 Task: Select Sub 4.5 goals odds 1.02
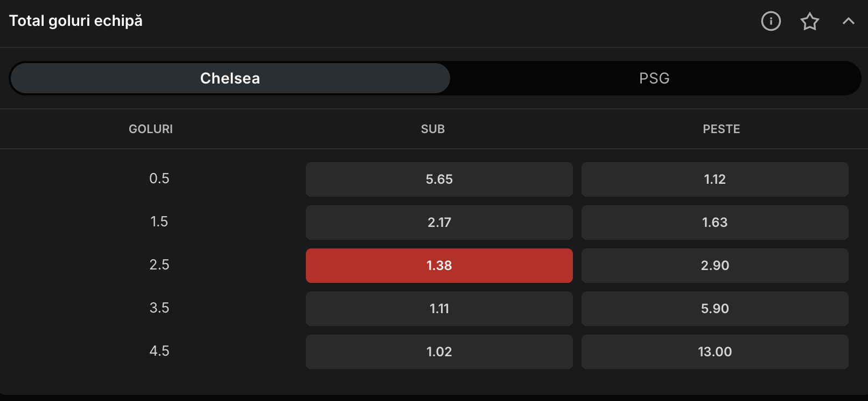439,351
